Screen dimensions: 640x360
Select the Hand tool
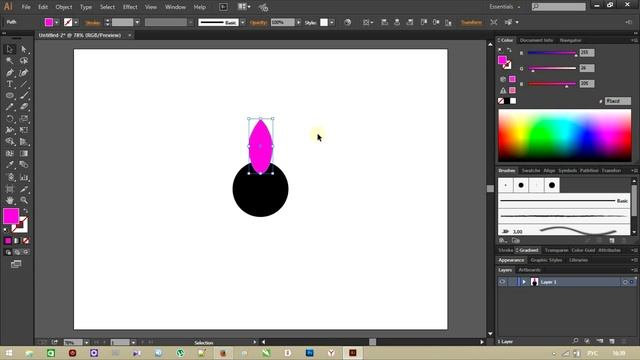pyautogui.click(x=10, y=200)
